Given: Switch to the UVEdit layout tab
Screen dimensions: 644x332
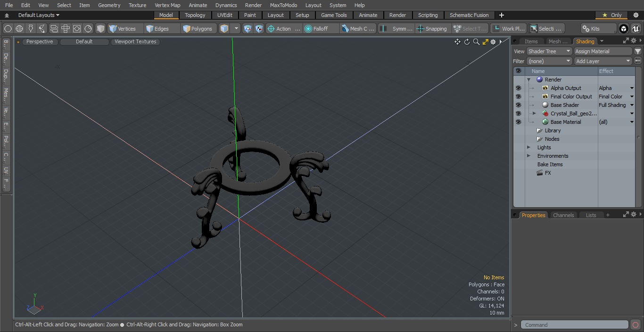Looking at the screenshot, I should tap(225, 15).
